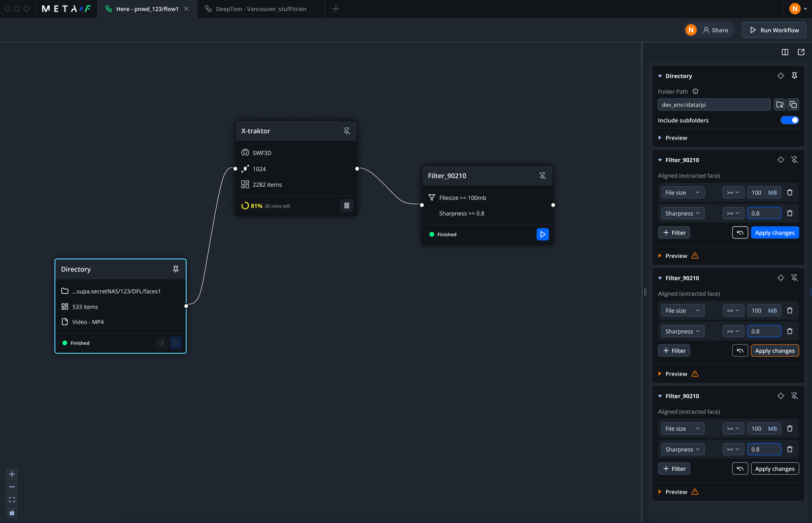Collapse the Directory section in the side panel
This screenshot has height=523, width=812.
point(660,76)
